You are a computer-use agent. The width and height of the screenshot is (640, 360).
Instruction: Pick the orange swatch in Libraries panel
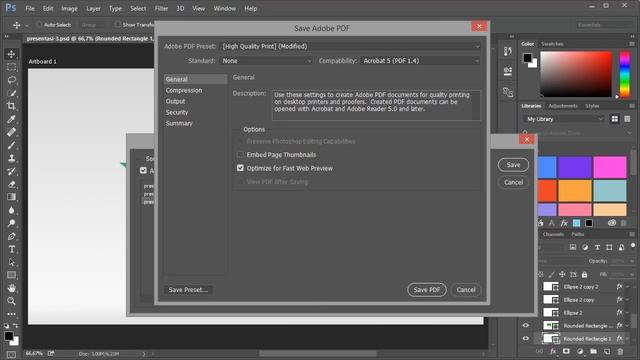[575, 191]
